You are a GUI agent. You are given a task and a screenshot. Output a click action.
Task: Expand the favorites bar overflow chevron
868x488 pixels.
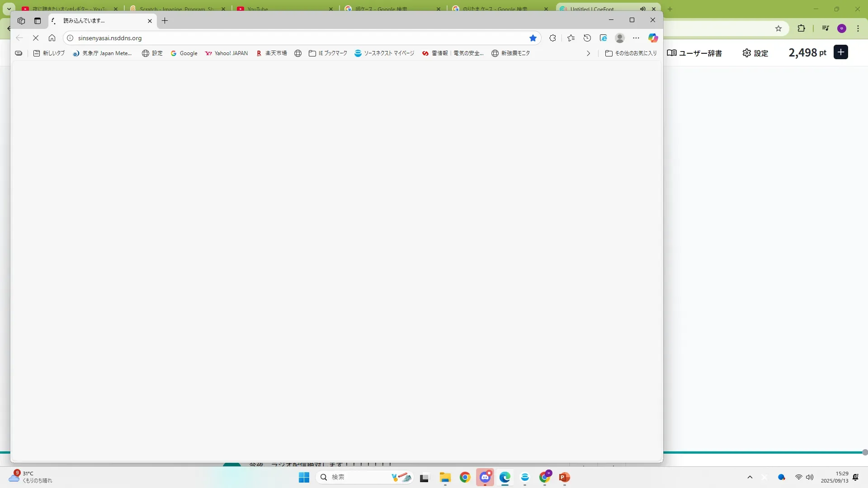tap(588, 53)
